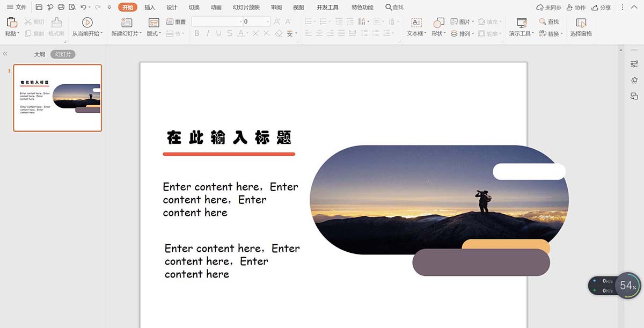Toggle bulleted list button

click(308, 21)
